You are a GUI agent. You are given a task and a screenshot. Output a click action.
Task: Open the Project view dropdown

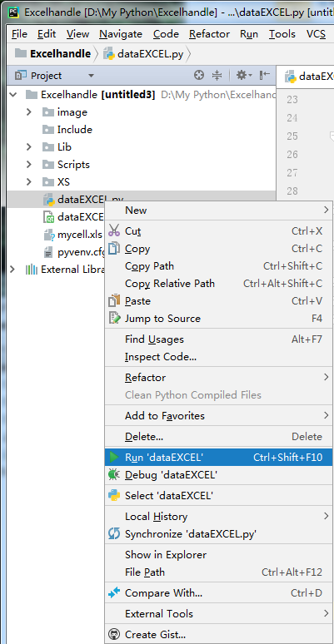(x=92, y=76)
